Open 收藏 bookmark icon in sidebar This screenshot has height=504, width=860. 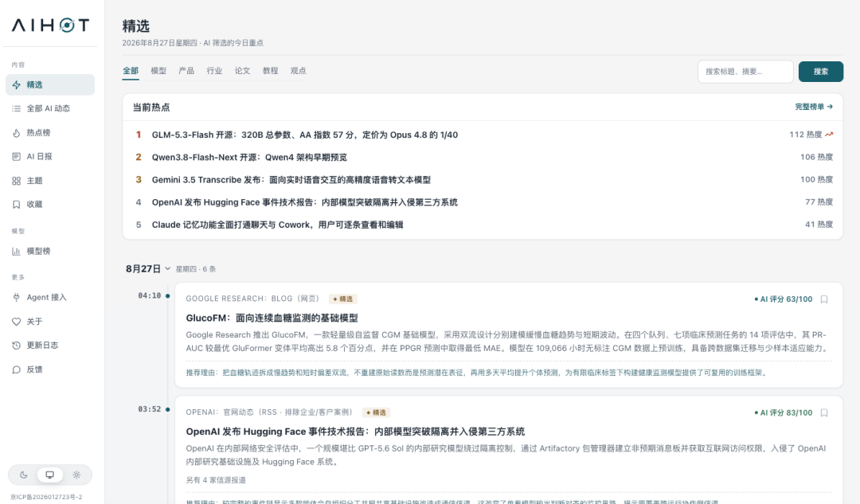coord(17,205)
